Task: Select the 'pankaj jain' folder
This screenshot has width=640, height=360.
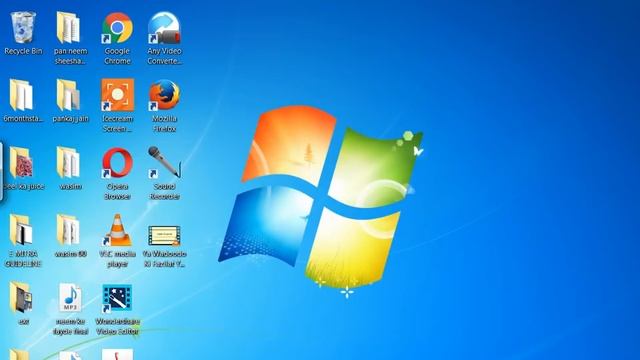Action: [x=70, y=101]
